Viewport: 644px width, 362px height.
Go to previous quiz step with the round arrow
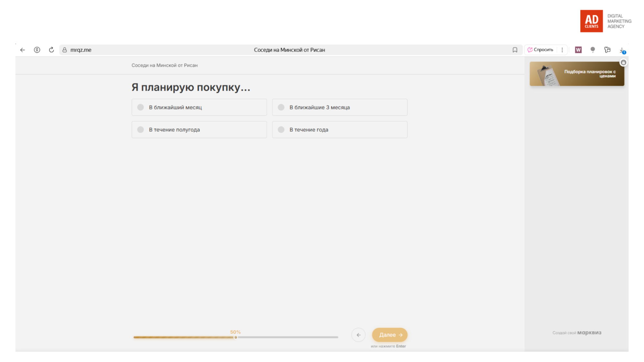coord(358,335)
